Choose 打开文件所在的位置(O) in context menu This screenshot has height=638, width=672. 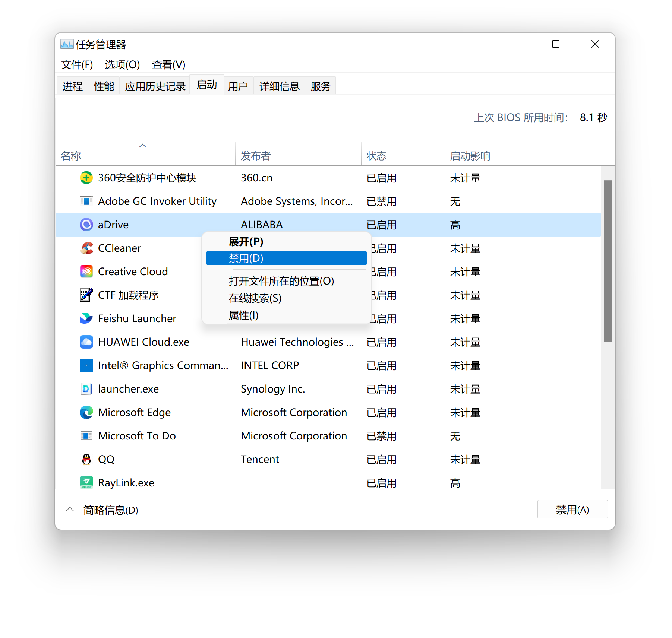tap(286, 281)
